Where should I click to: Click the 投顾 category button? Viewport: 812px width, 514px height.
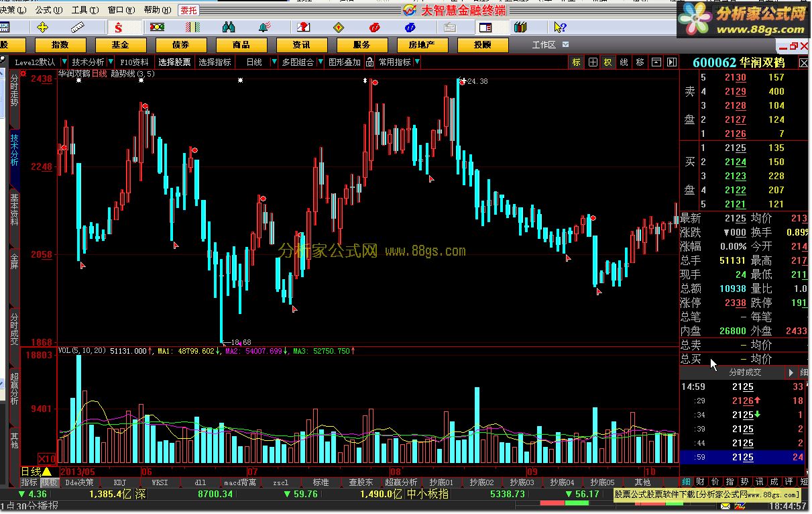click(483, 45)
